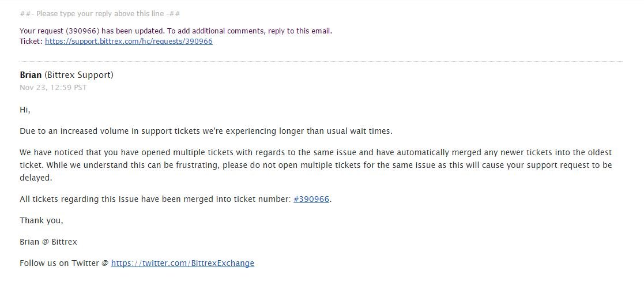The width and height of the screenshot is (644, 285).
Task: Click the 'Follow us on Twitter @' text
Action: (64, 263)
